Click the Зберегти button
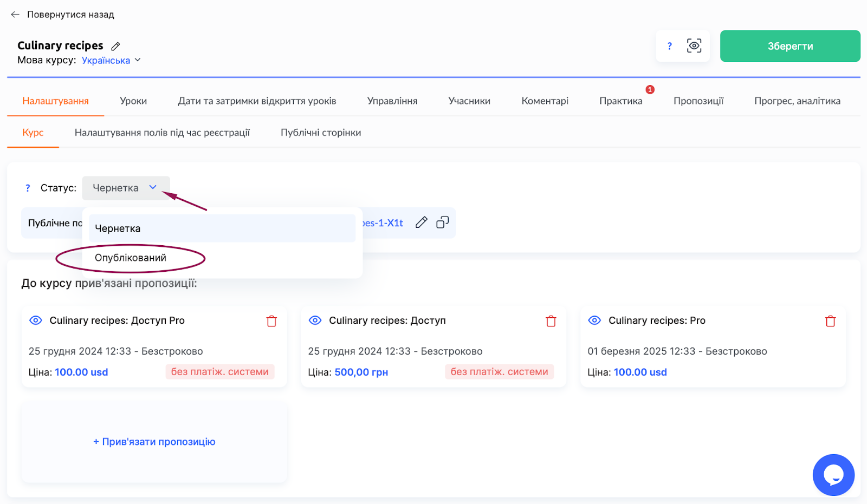867x504 pixels. (790, 46)
